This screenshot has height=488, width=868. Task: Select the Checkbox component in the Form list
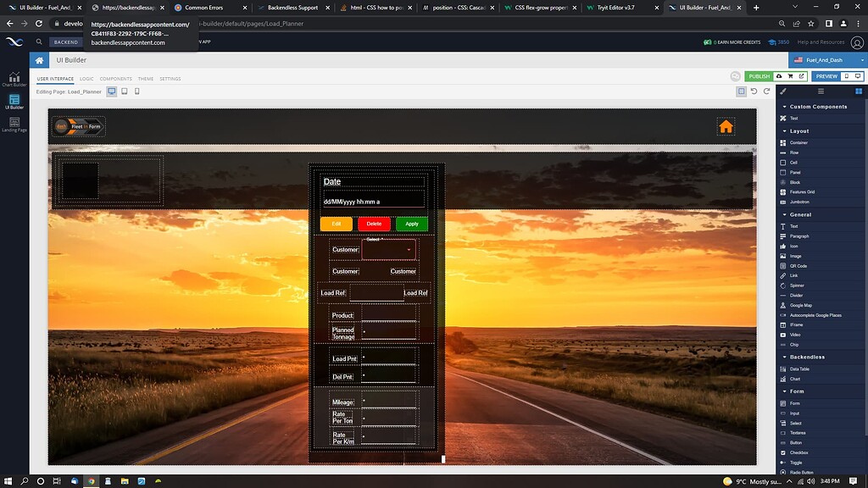pos(799,452)
